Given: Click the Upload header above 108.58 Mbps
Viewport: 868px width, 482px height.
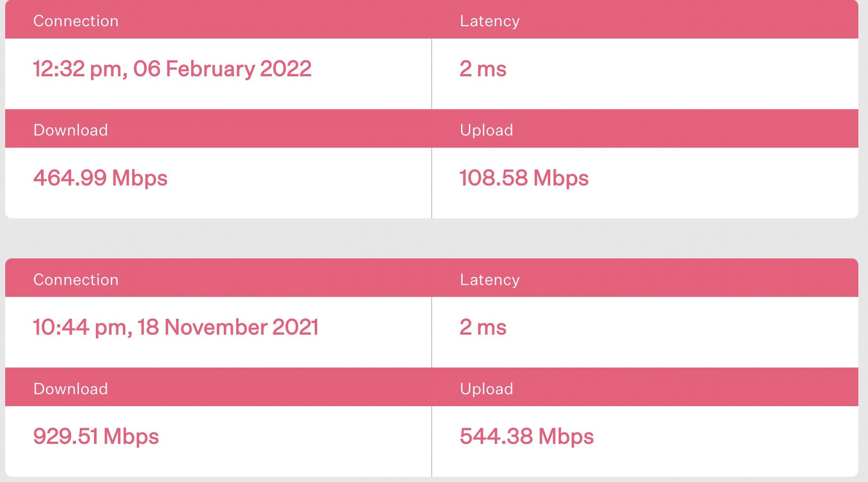Looking at the screenshot, I should pyautogui.click(x=486, y=130).
